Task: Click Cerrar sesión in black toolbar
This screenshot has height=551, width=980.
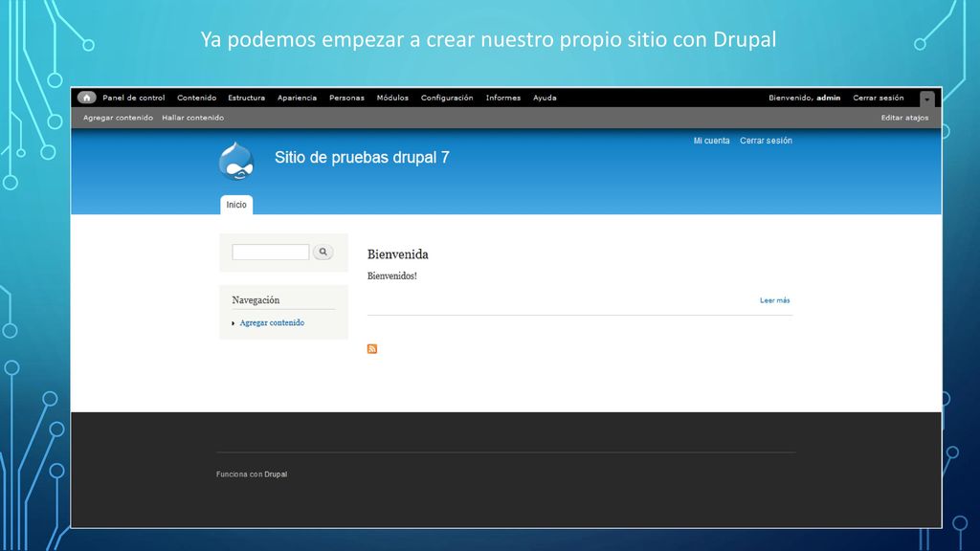Action: coord(879,99)
